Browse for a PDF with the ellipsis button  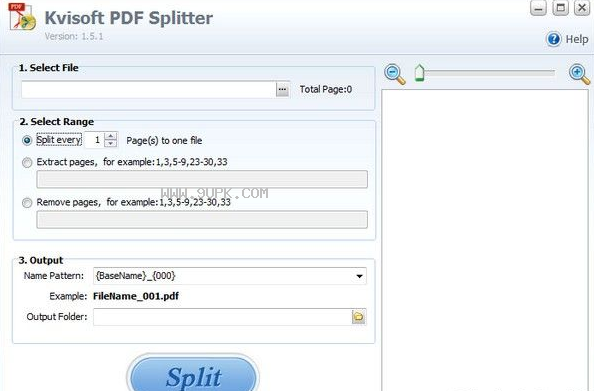tap(282, 89)
